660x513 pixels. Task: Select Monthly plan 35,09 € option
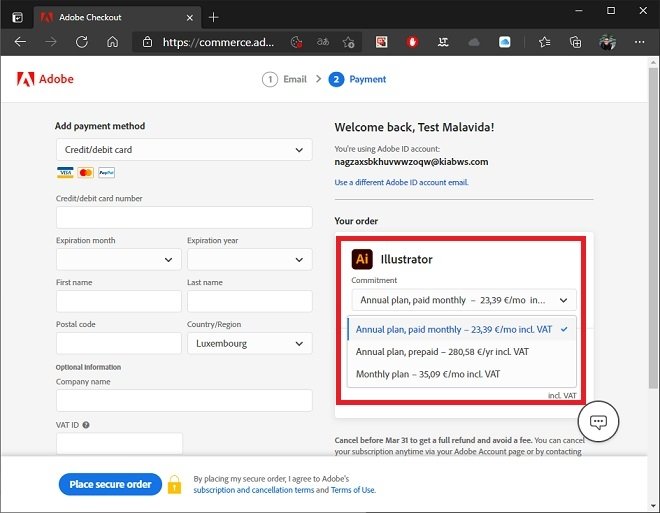462,374
